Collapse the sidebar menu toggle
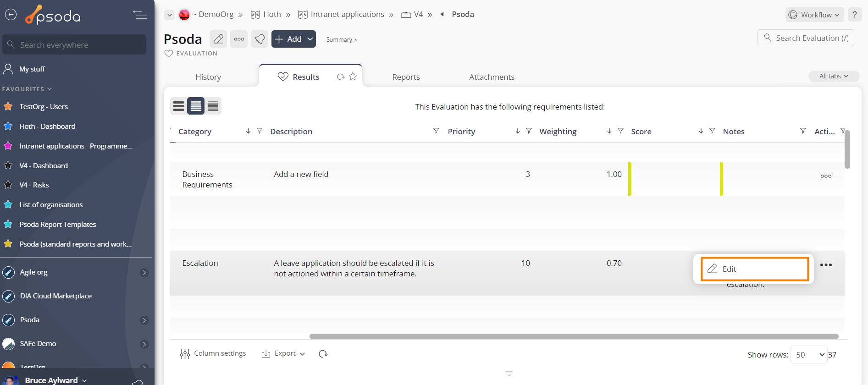The height and width of the screenshot is (385, 868). [x=140, y=15]
